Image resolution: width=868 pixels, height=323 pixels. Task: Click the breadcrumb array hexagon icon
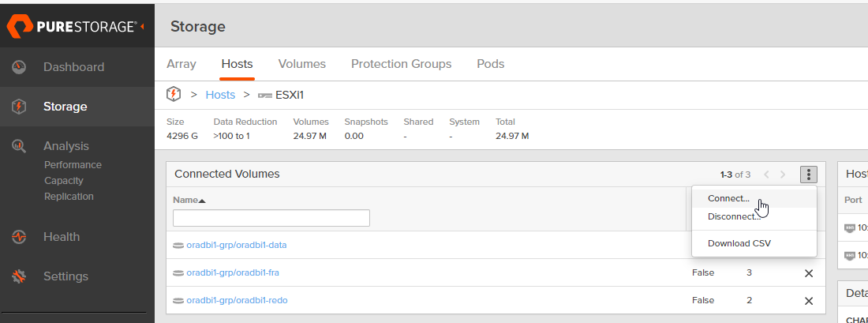pyautogui.click(x=174, y=95)
